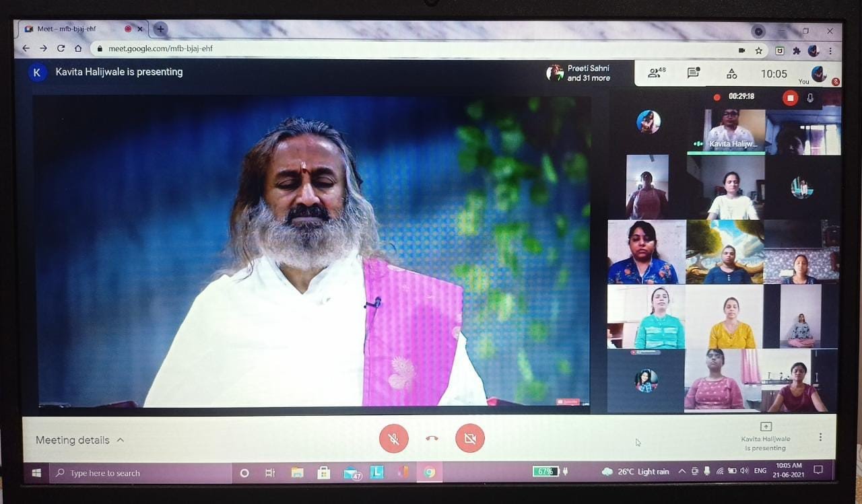Switch to Chrome in the taskbar
This screenshot has height=504, width=862.
429,472
